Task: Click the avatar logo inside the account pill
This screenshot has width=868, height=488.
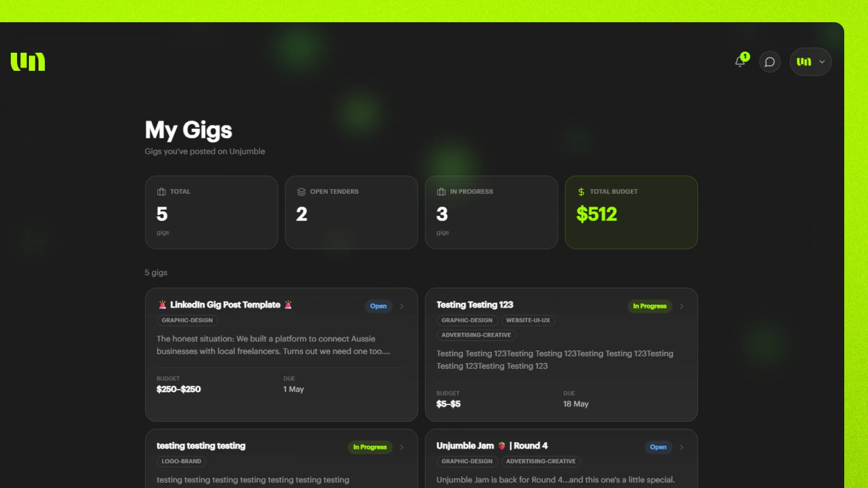Action: point(804,61)
